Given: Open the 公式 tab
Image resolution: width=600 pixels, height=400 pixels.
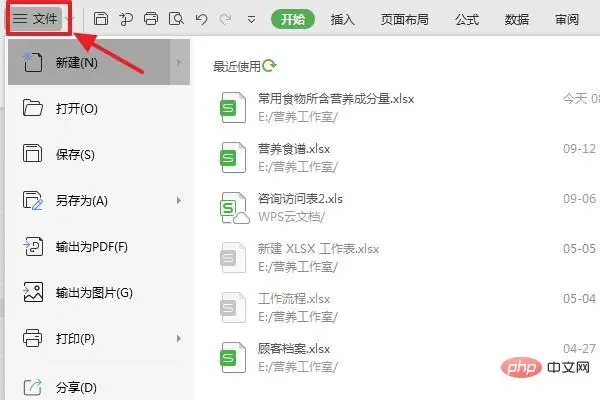Looking at the screenshot, I should 467,19.
